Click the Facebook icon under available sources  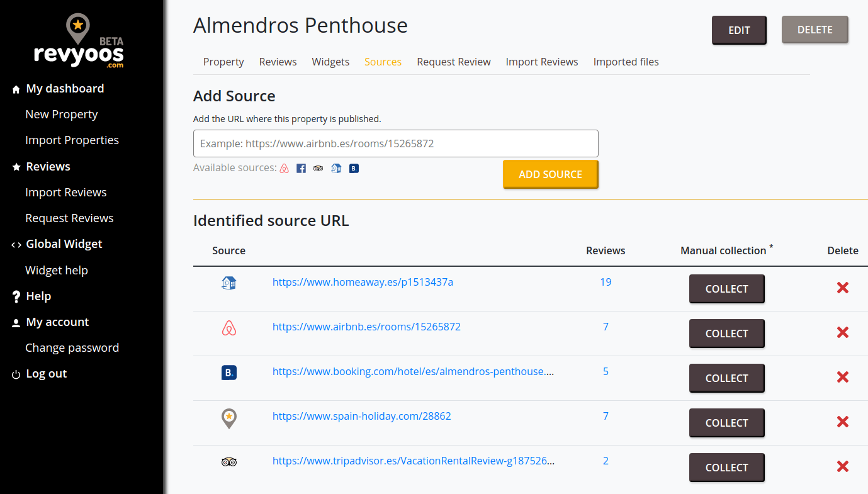tap(301, 169)
